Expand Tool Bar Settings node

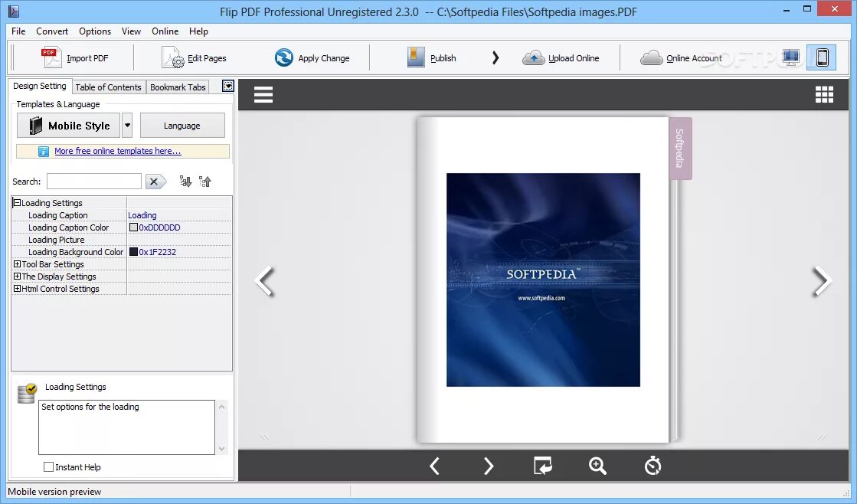(17, 264)
